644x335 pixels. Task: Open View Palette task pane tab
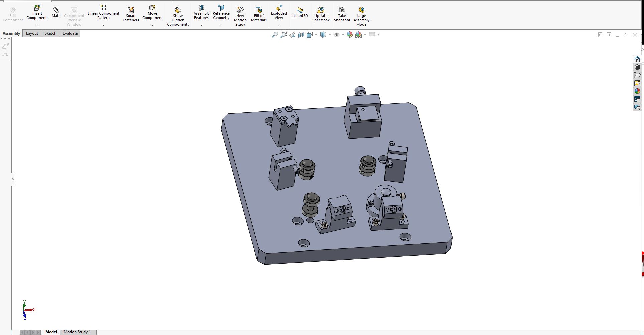(x=637, y=83)
